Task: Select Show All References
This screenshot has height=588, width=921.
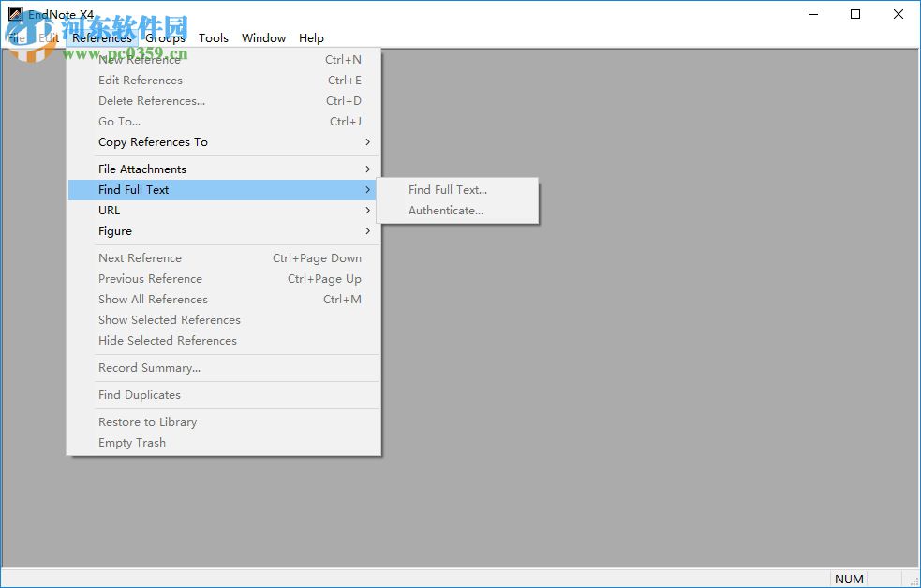Action: (153, 299)
